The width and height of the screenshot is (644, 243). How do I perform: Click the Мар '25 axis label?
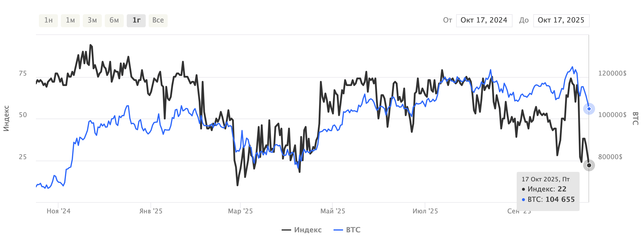click(240, 211)
